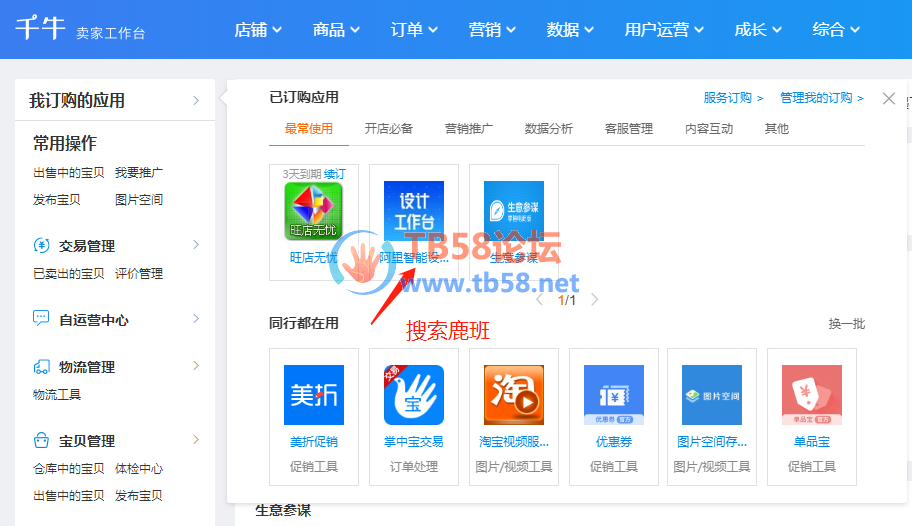Click the 续订 renewal link
The height and width of the screenshot is (526, 912).
[x=335, y=174]
